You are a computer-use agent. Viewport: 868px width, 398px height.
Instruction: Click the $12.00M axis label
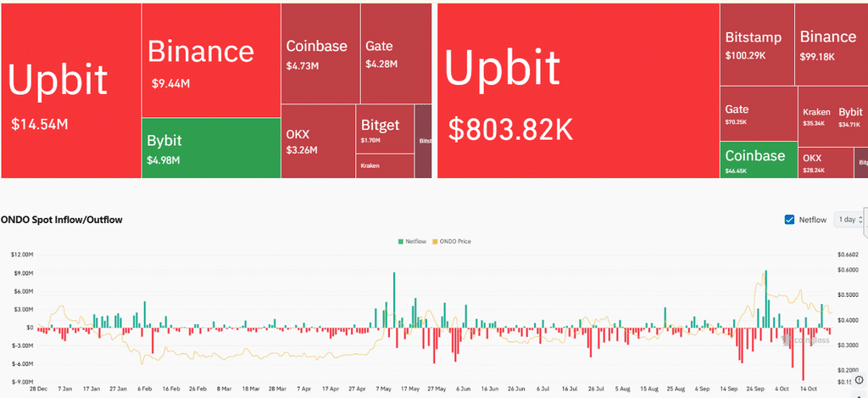(x=22, y=255)
